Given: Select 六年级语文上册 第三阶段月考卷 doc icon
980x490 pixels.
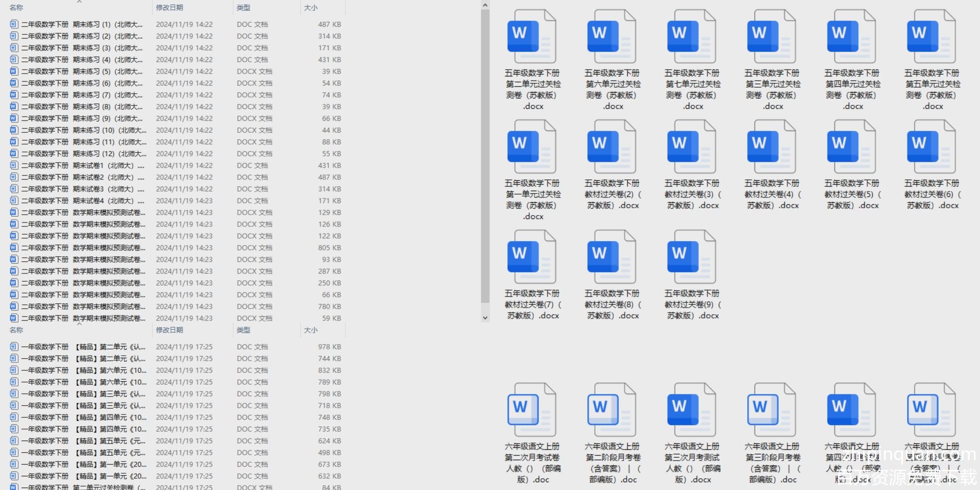Looking at the screenshot, I should (771, 410).
